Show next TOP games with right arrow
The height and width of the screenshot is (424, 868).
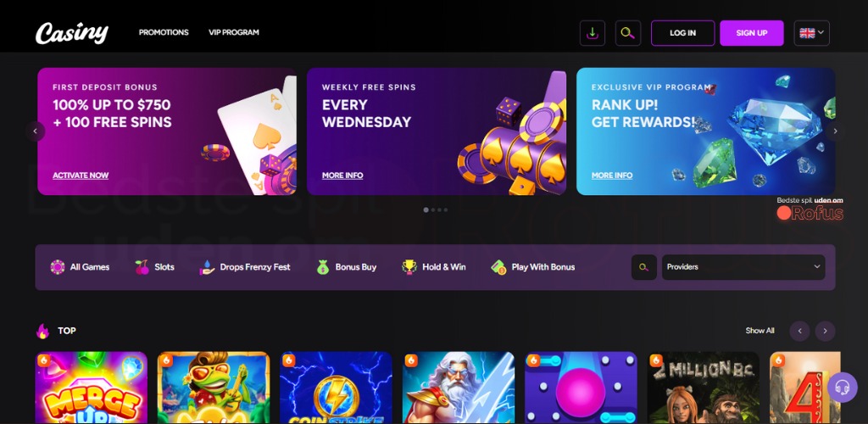(825, 331)
